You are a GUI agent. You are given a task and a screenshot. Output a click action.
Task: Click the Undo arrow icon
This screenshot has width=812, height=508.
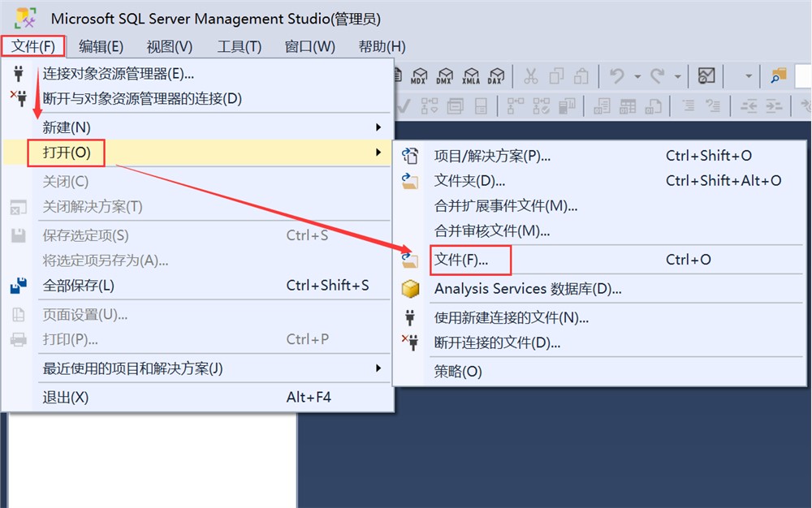tap(617, 76)
